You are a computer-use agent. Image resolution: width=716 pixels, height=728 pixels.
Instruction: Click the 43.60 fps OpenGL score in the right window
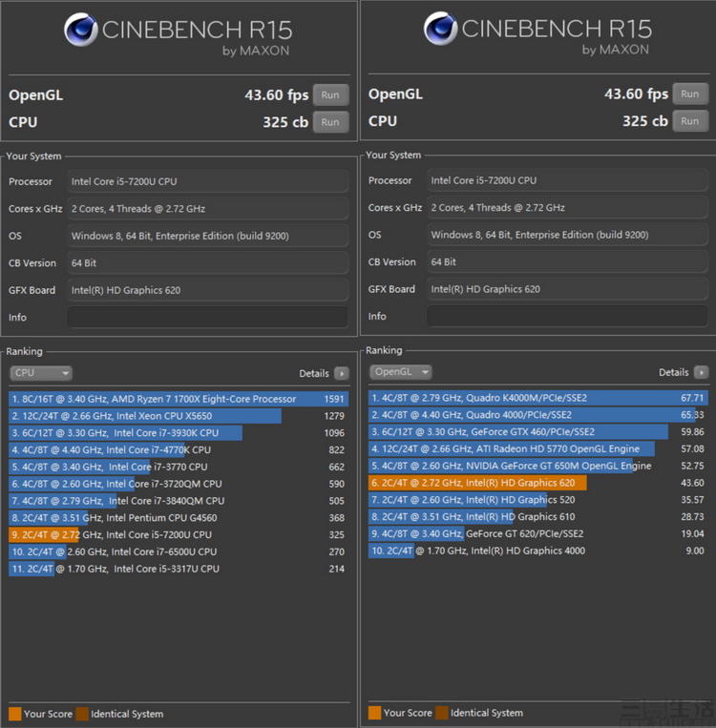(636, 94)
